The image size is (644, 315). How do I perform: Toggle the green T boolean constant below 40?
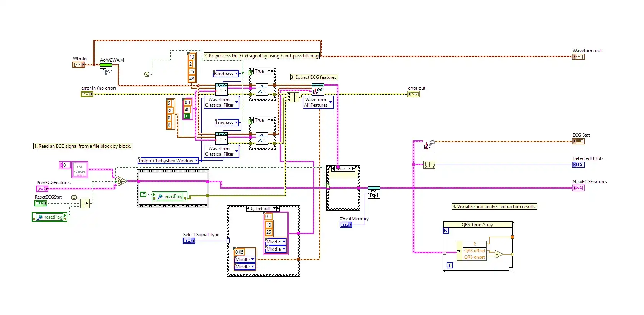click(187, 116)
